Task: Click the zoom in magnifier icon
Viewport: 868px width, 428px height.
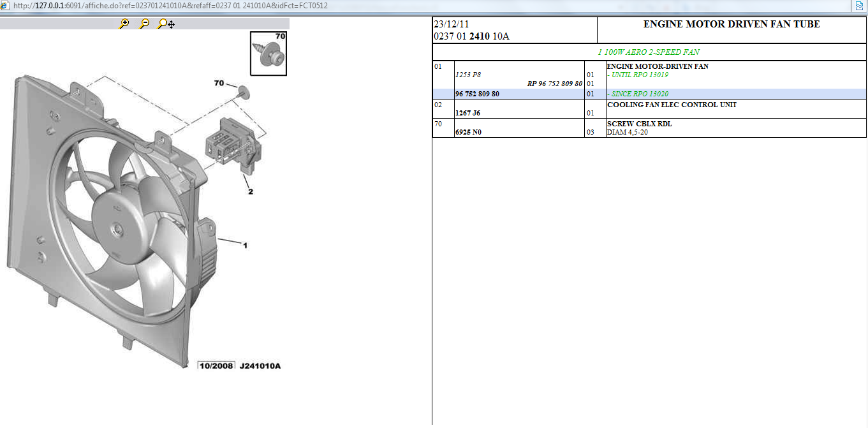Action: 124,24
